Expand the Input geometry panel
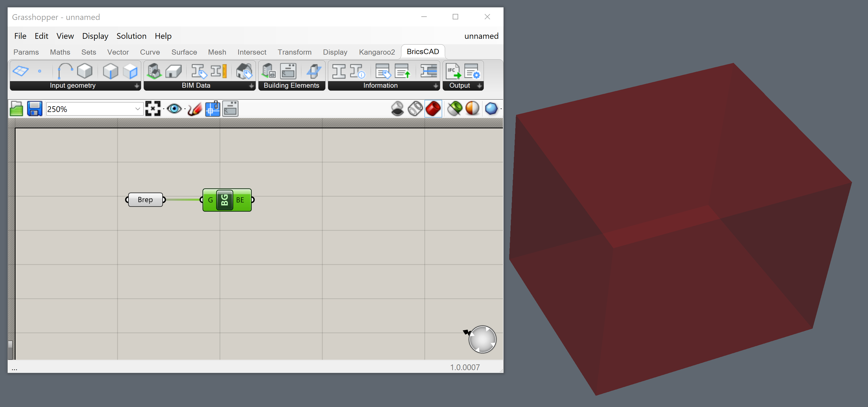This screenshot has width=868, height=407. [x=137, y=86]
